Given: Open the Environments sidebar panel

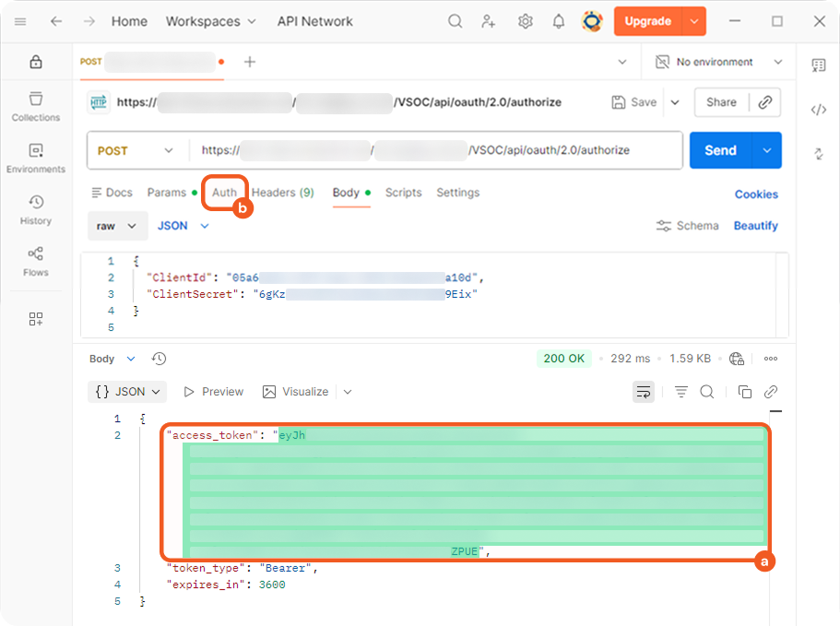Looking at the screenshot, I should 36,158.
